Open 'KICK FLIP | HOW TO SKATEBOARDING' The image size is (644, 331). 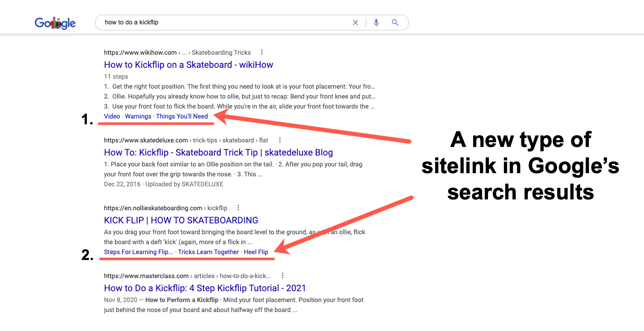pos(181,220)
